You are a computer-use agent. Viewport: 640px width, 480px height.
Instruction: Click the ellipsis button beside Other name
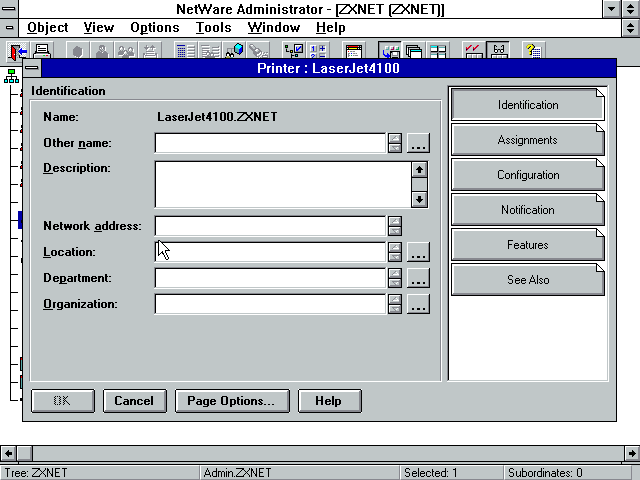click(418, 143)
